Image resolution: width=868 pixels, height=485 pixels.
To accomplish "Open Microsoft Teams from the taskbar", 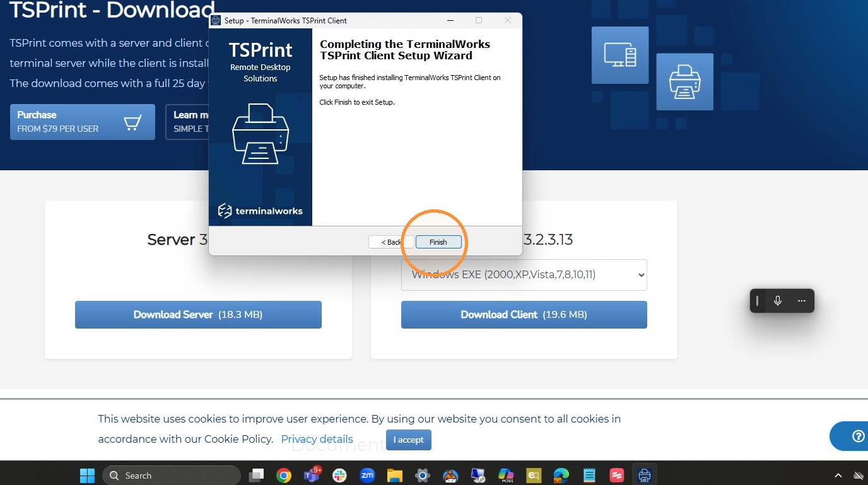I will click(312, 475).
